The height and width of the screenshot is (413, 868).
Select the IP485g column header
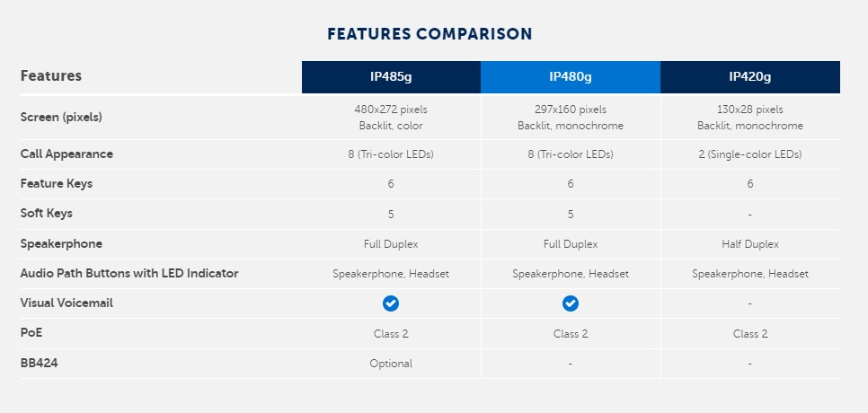click(x=391, y=77)
